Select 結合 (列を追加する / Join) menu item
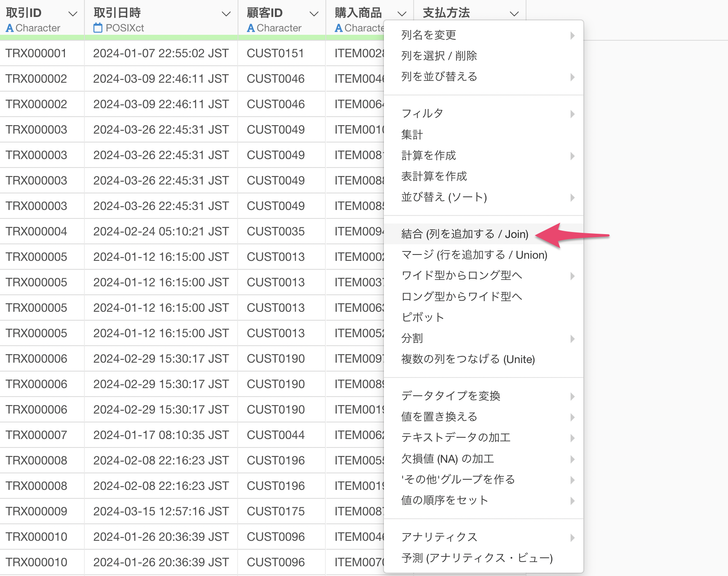This screenshot has height=576, width=728. (465, 234)
